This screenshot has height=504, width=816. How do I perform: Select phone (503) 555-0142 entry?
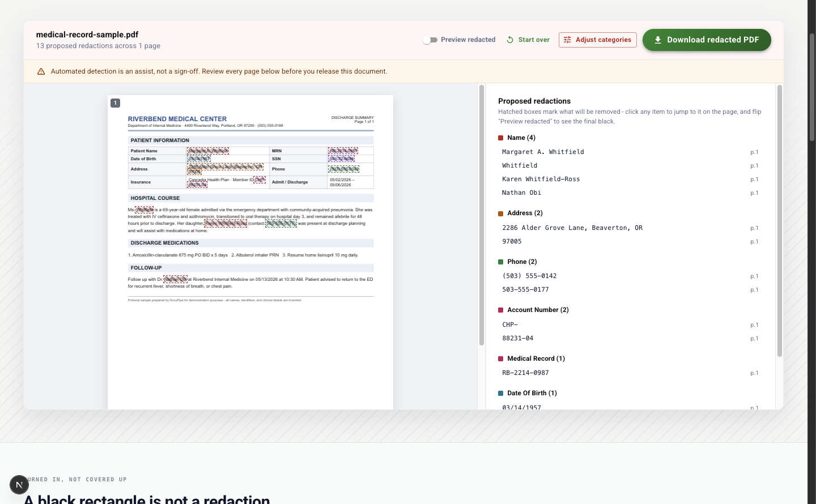pos(630,276)
